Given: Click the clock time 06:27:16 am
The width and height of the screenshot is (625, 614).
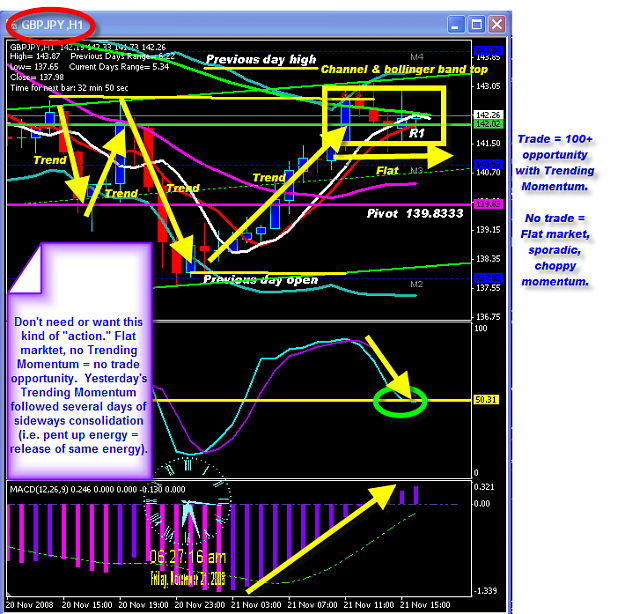Looking at the screenshot, I should 188,557.
